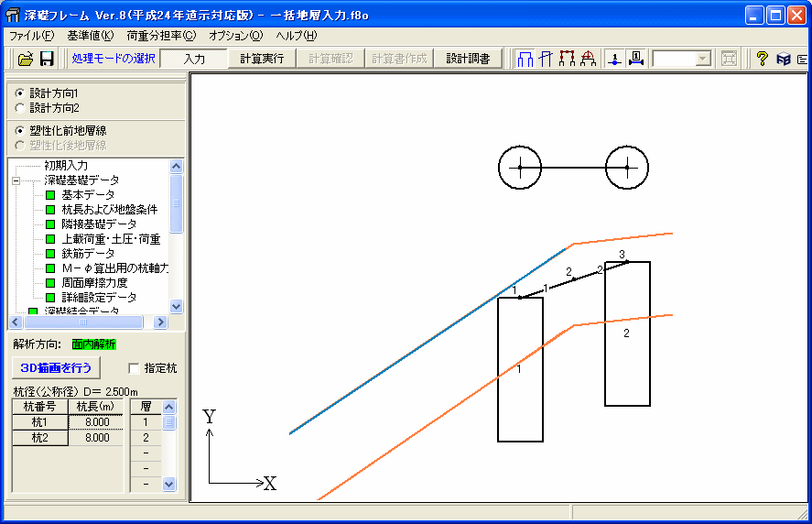812x524 pixels.
Task: Click tree scrollbar down arrow
Action: coord(176,306)
